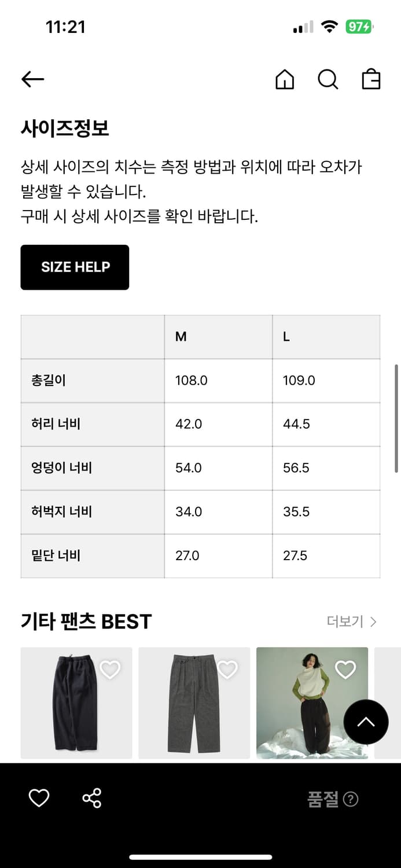Expand 더보기 to see more 기타 팬츠
Viewport: 401px width, 868px height.
pyautogui.click(x=344, y=621)
